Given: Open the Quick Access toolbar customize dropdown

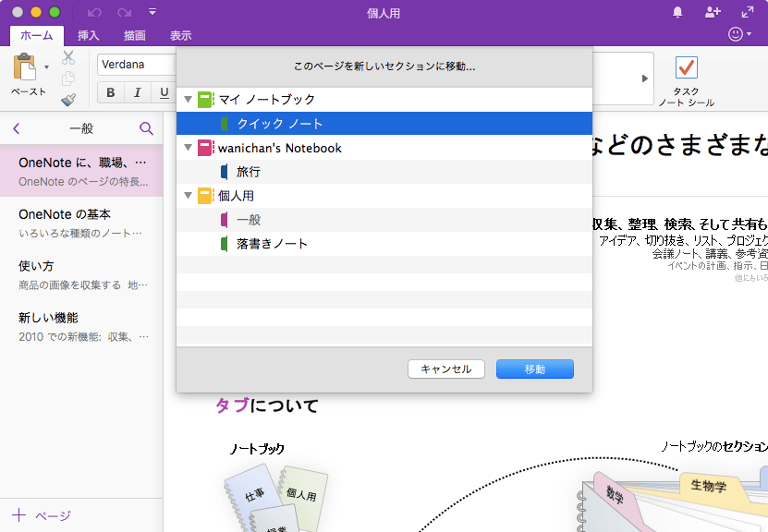Looking at the screenshot, I should point(152,12).
